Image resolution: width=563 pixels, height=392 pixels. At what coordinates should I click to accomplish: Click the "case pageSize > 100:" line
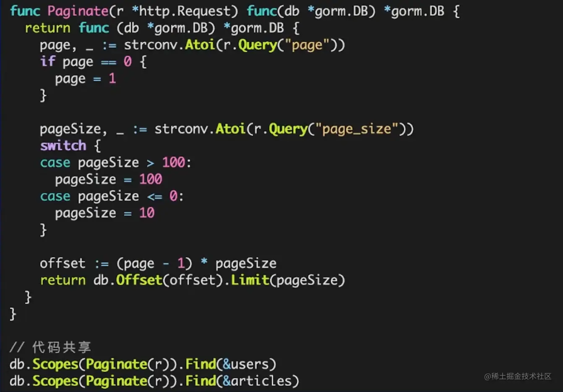point(116,163)
